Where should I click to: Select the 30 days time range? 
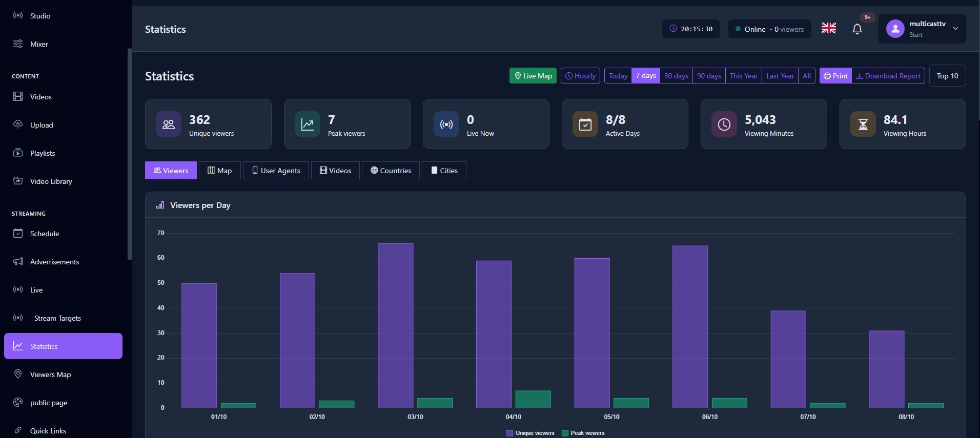(676, 76)
